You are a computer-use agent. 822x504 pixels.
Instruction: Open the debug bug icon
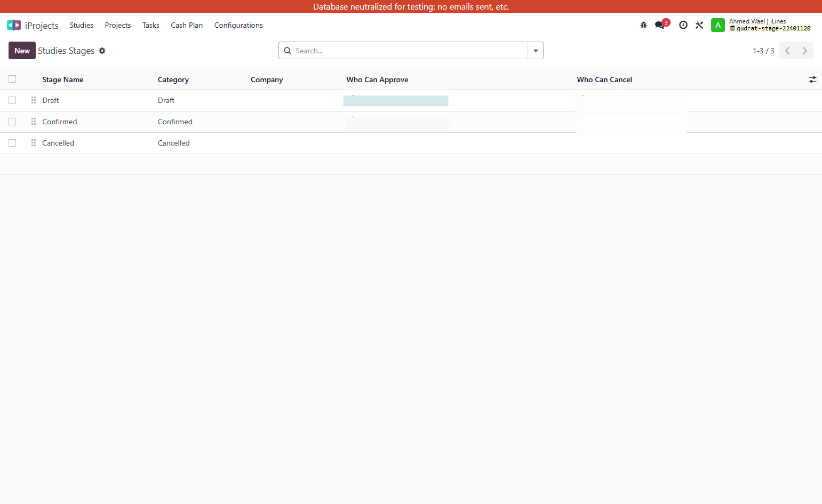tap(643, 25)
